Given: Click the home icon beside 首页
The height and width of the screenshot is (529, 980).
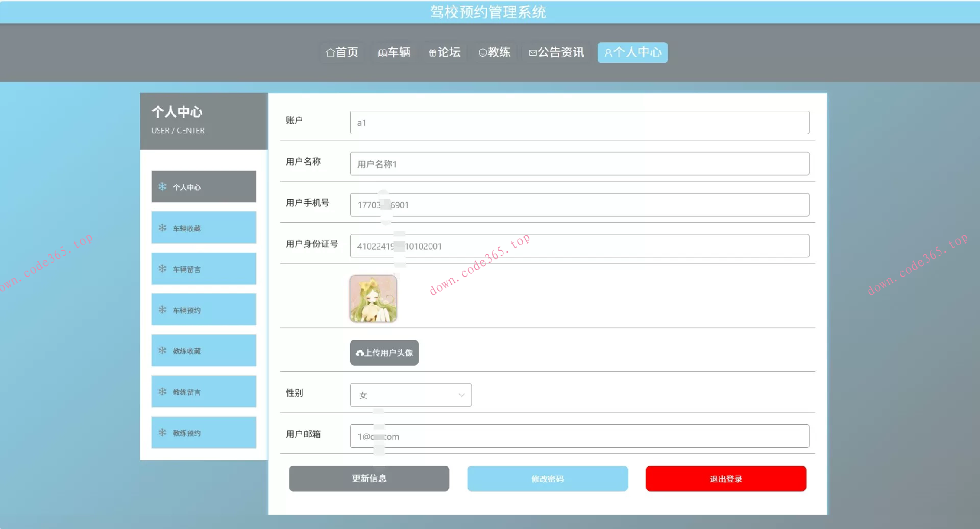Looking at the screenshot, I should click(330, 53).
